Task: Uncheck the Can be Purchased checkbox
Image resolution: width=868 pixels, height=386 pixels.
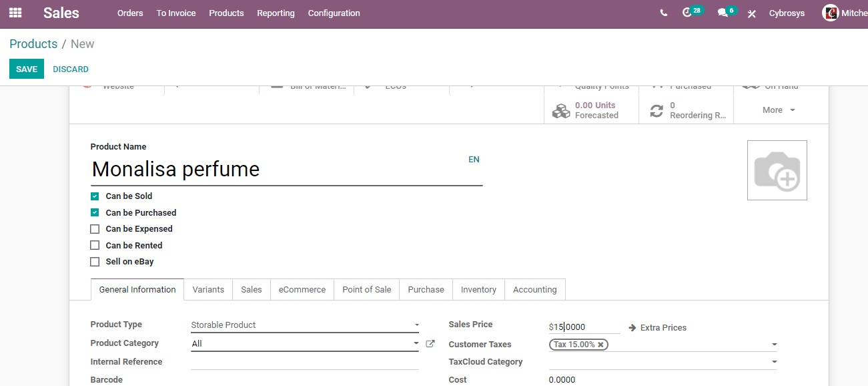Action: click(x=95, y=212)
